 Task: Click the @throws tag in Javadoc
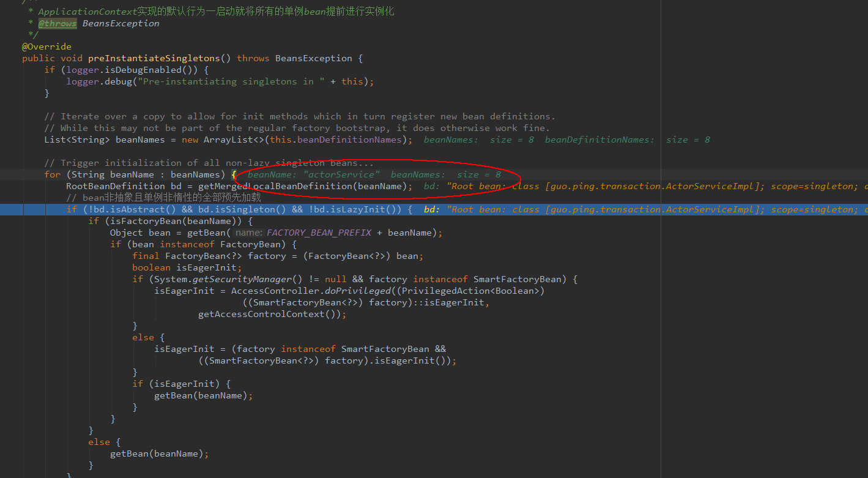(57, 23)
